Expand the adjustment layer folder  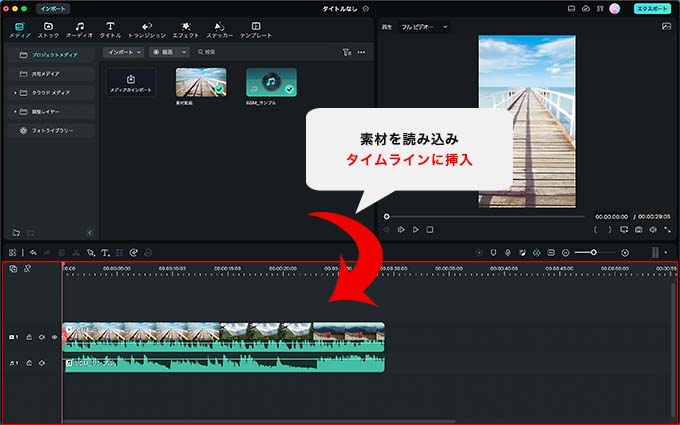coord(15,112)
